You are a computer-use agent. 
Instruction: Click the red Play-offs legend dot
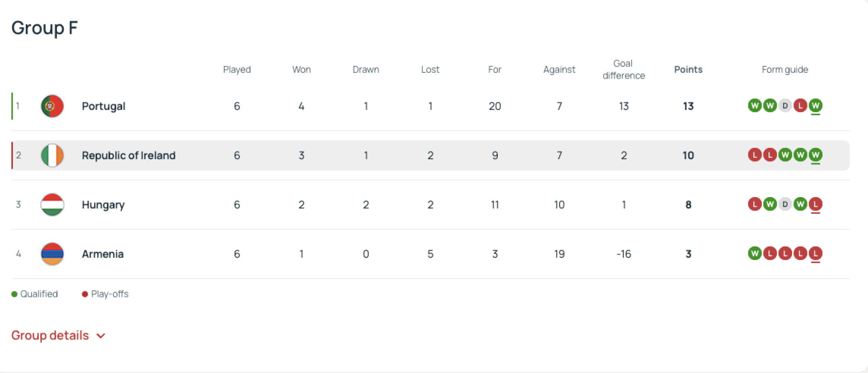tap(85, 294)
